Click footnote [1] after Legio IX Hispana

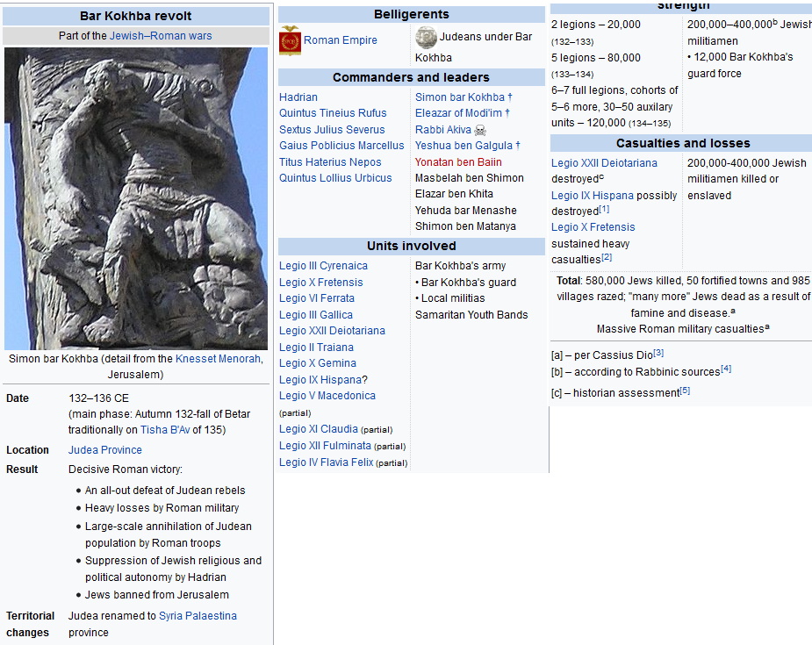click(604, 210)
